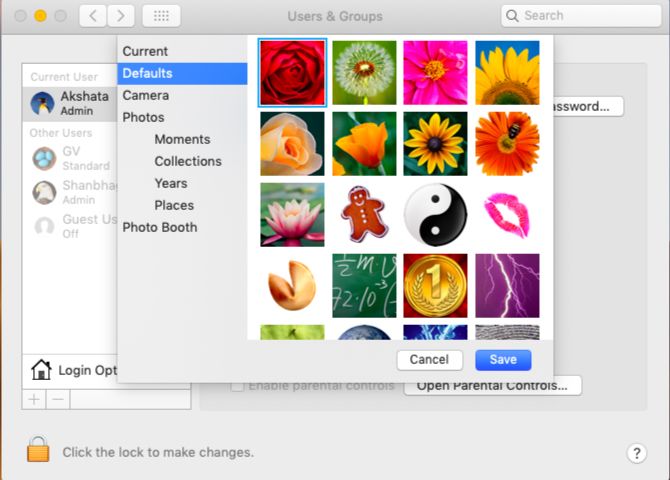Click the show all preferences grid icon
The height and width of the screenshot is (480, 670).
coord(161,16)
